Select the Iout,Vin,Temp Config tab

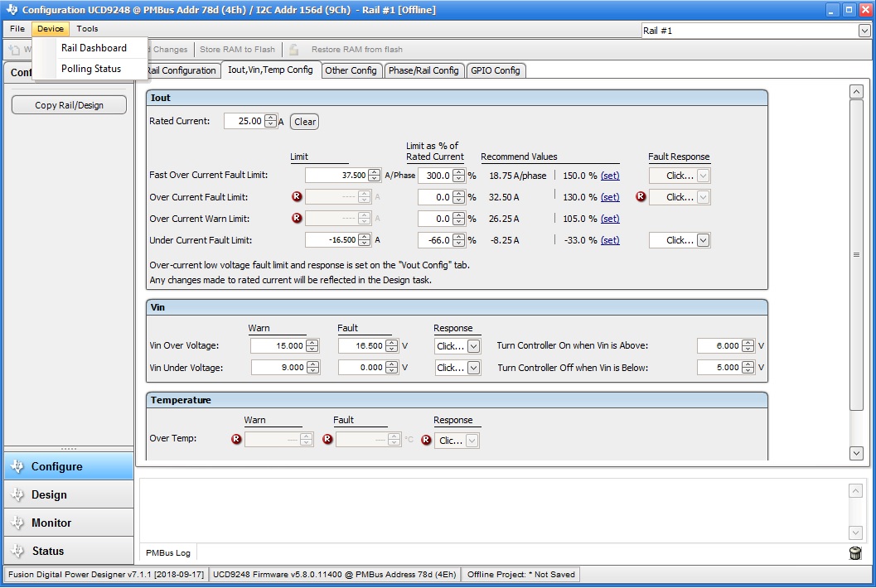(x=270, y=70)
